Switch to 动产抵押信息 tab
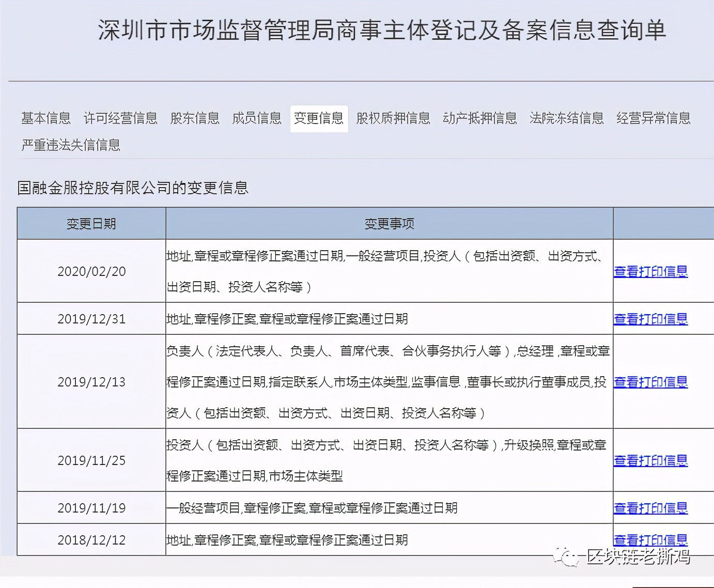This screenshot has height=588, width=714. tap(480, 118)
